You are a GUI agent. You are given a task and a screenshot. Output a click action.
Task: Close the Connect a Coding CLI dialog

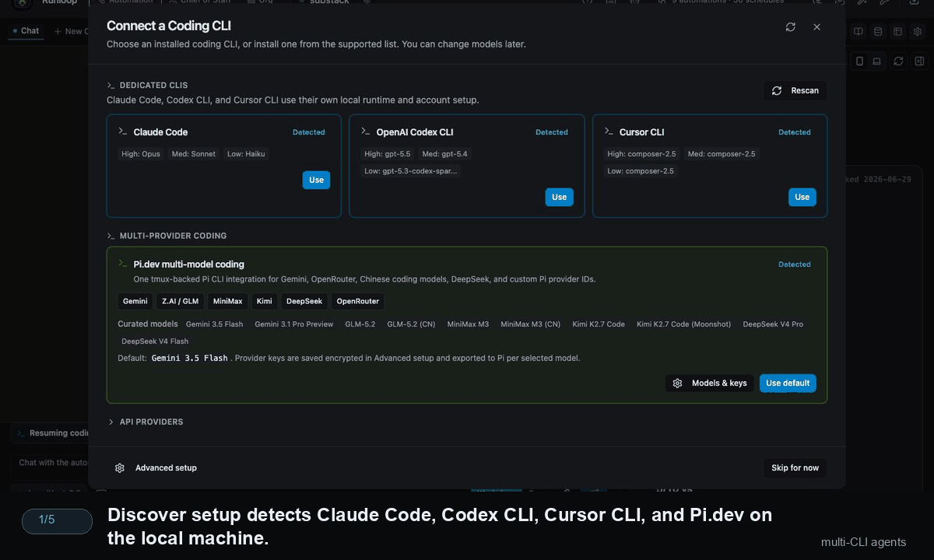(x=816, y=27)
